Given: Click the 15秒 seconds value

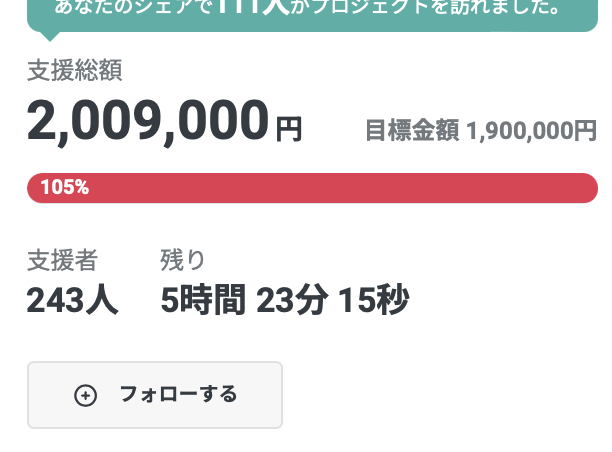Looking at the screenshot, I should coord(372,299).
